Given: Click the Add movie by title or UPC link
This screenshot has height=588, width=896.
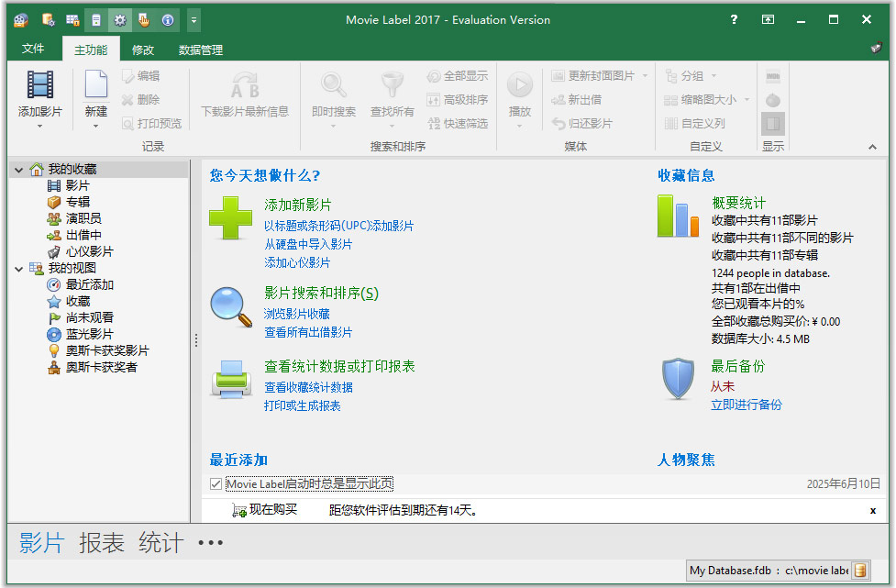Looking at the screenshot, I should pyautogui.click(x=338, y=226).
